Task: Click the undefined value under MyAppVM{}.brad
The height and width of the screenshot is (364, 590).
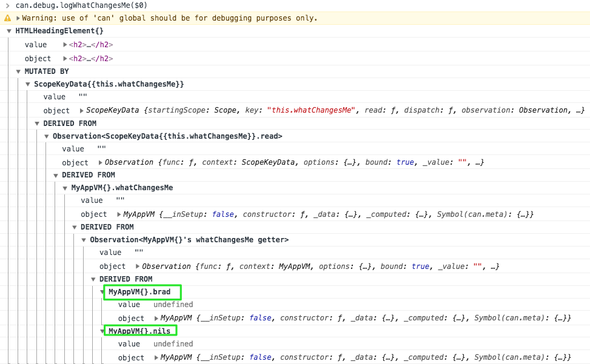Action: pos(173,305)
